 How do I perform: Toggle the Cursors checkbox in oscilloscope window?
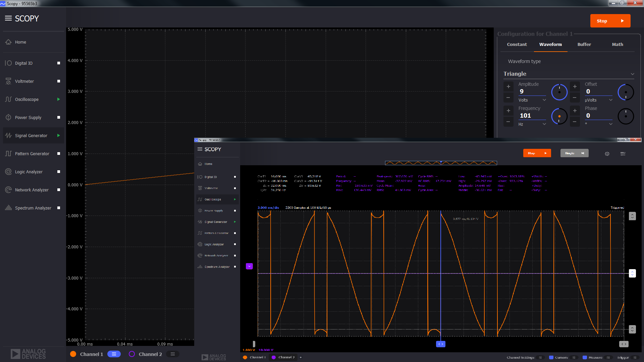(551, 357)
